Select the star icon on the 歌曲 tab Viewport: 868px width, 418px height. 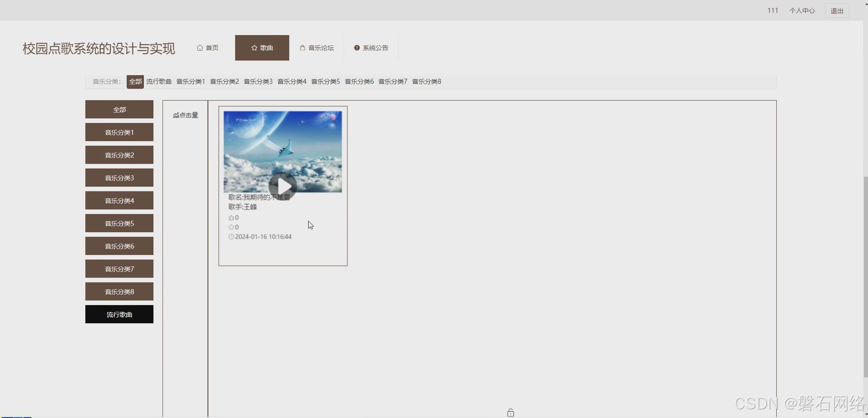coord(254,48)
